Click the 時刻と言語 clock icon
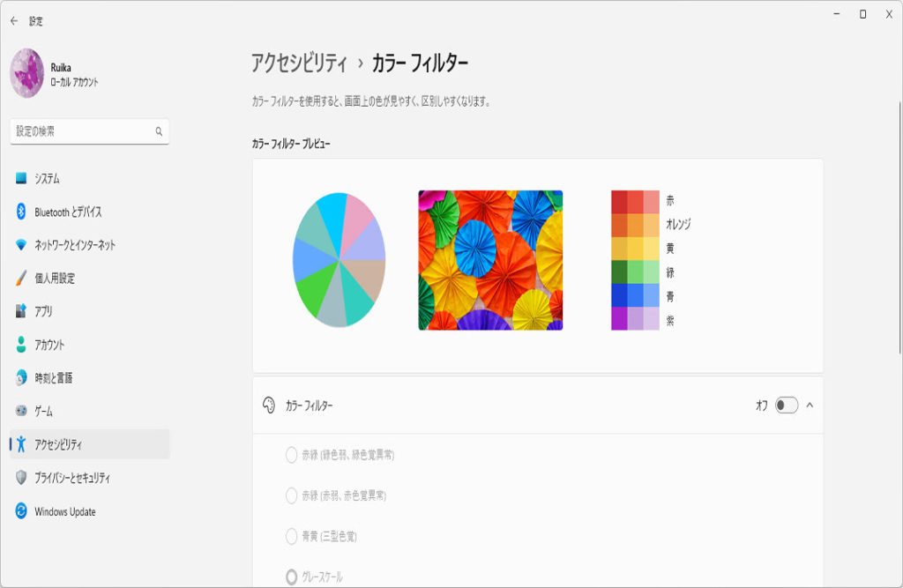 coord(21,378)
